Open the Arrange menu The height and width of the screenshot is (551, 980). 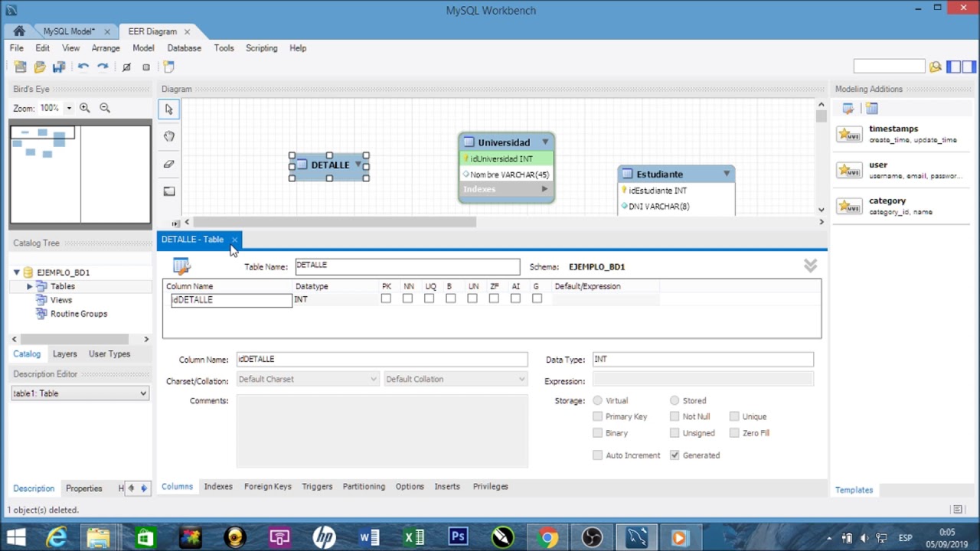[x=106, y=48]
